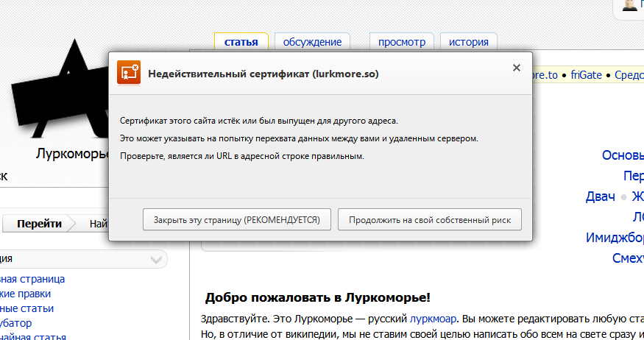
Task: Click 'Закрыть эту страницу (РЕКОМЕНДУЕТСЯ)' button
Action: click(x=237, y=220)
